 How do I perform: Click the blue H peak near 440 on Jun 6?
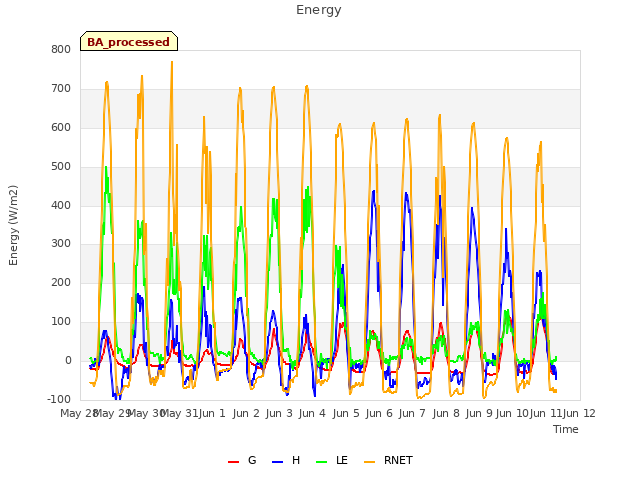pyautogui.click(x=373, y=191)
